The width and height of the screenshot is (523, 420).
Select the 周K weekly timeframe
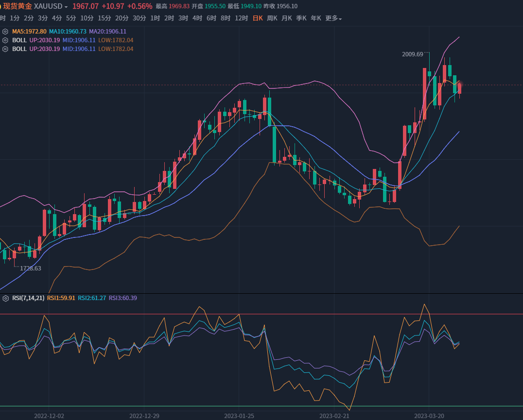pos(272,18)
